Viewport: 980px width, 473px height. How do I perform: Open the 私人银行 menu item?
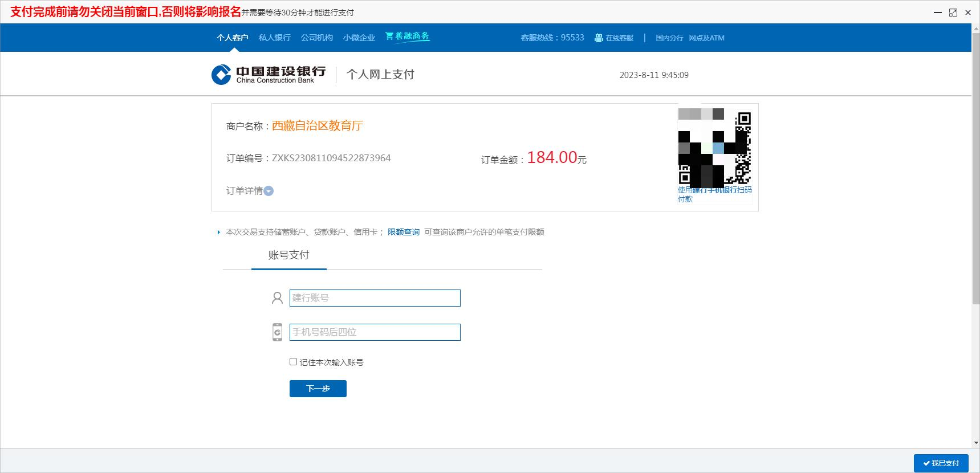274,38
